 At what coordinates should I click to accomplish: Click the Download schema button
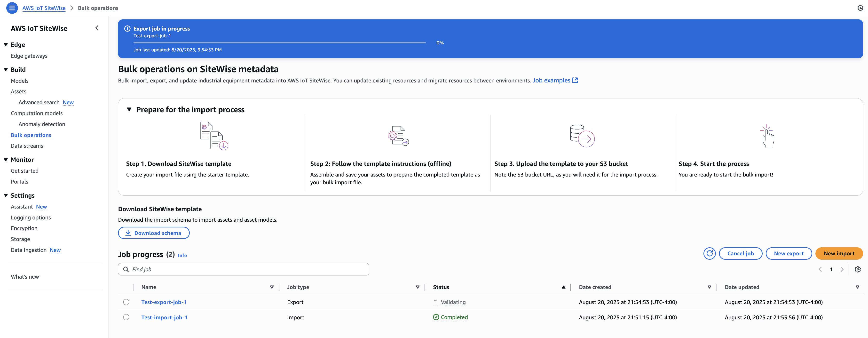tap(154, 233)
